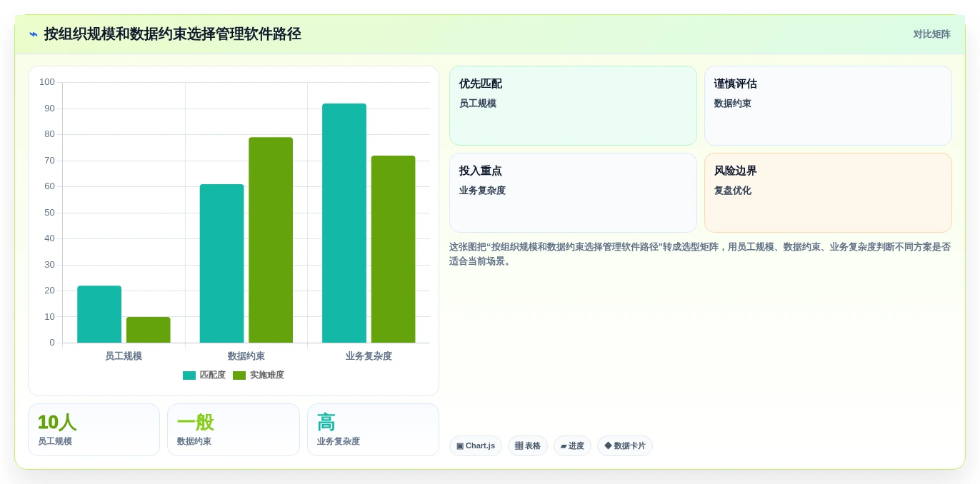980x484 pixels.
Task: Click the 一般 数据约束 stat card
Action: click(x=234, y=430)
